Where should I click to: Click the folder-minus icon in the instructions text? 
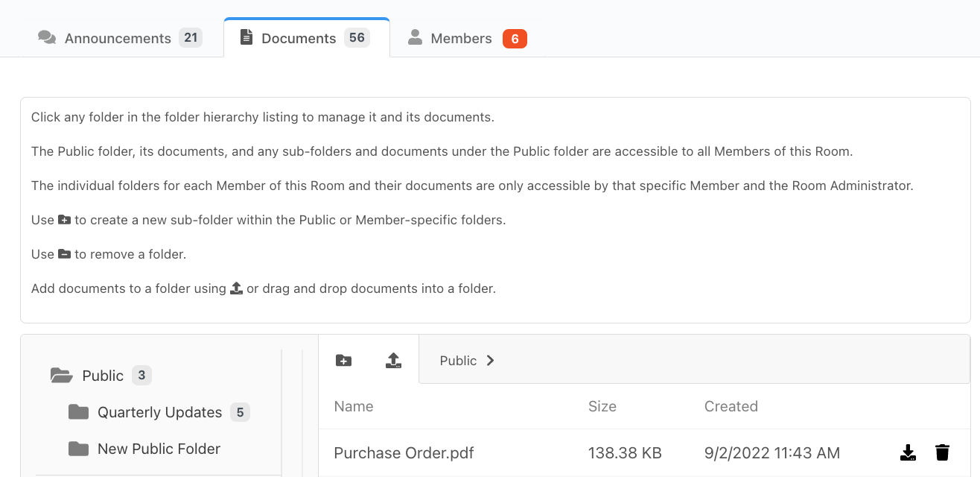tap(64, 254)
